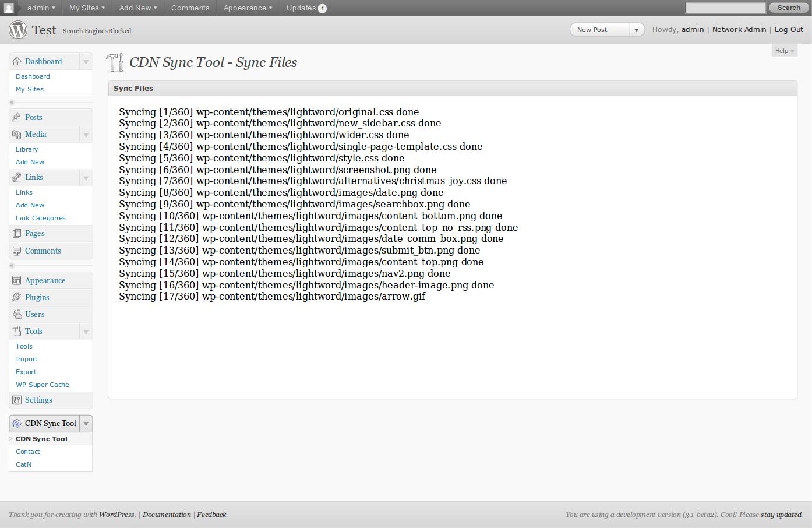Expand the Help tab

785,51
